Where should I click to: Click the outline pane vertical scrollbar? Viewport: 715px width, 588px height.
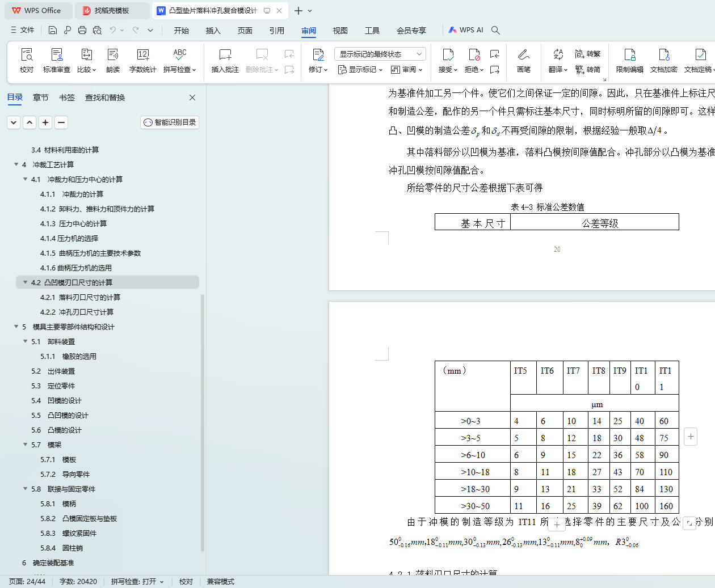coord(203,422)
